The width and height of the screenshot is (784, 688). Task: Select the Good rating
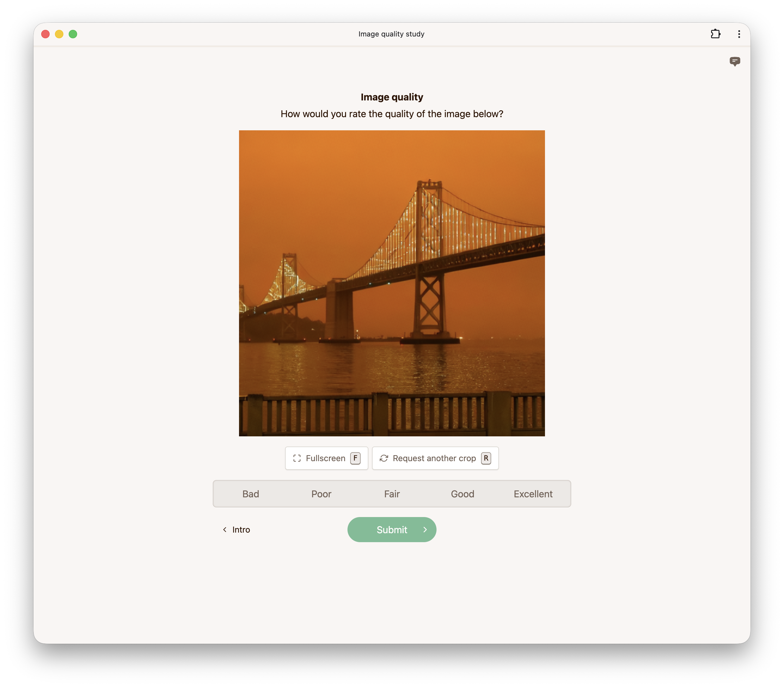click(x=462, y=494)
